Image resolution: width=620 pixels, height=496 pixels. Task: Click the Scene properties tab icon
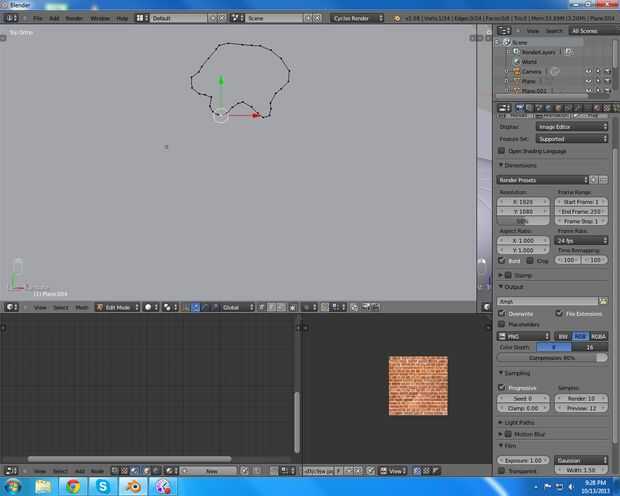click(539, 108)
